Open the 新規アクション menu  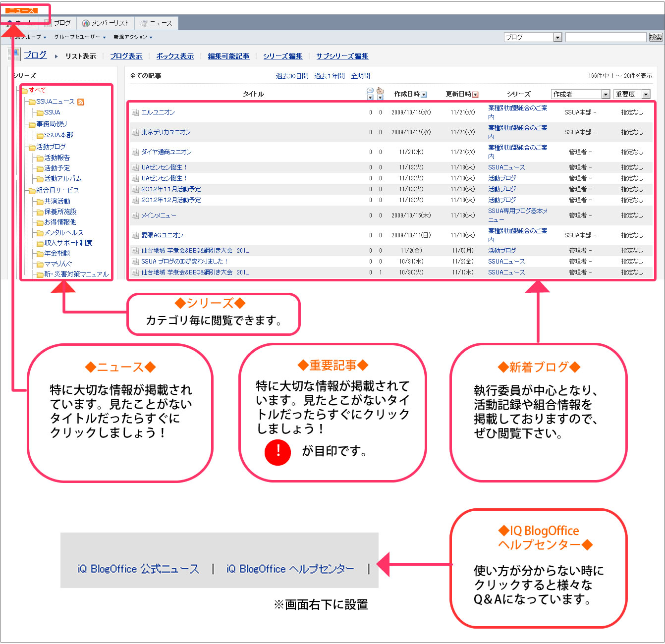tap(133, 37)
